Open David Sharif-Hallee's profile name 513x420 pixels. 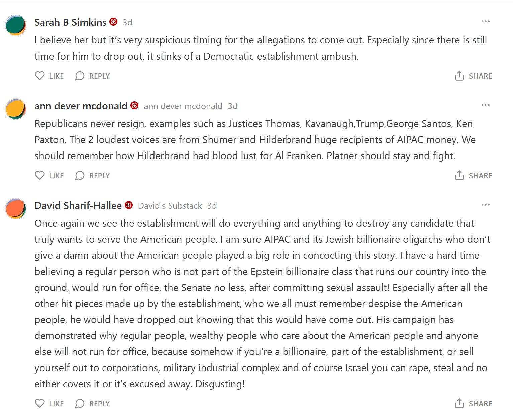[78, 205]
